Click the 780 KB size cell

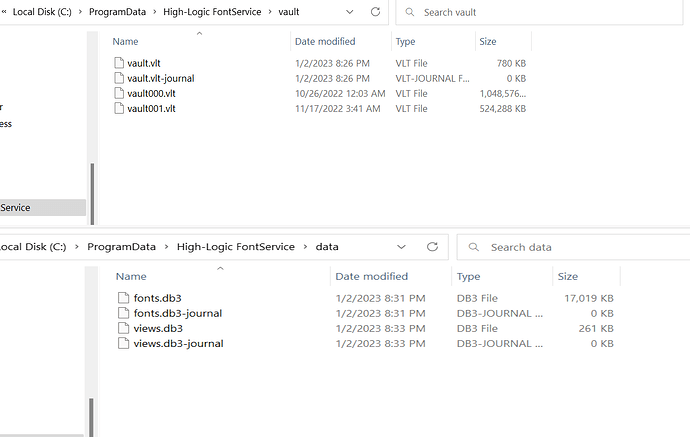coord(511,63)
